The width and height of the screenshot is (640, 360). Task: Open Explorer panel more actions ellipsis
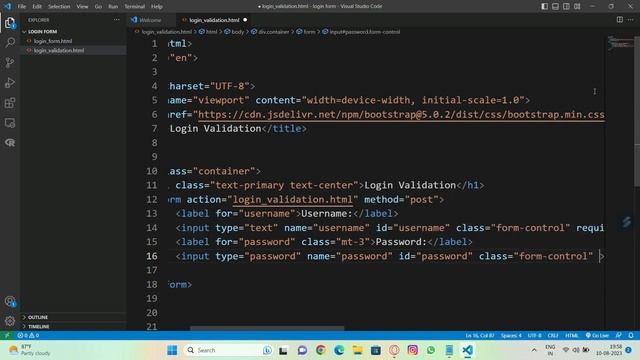[117, 20]
